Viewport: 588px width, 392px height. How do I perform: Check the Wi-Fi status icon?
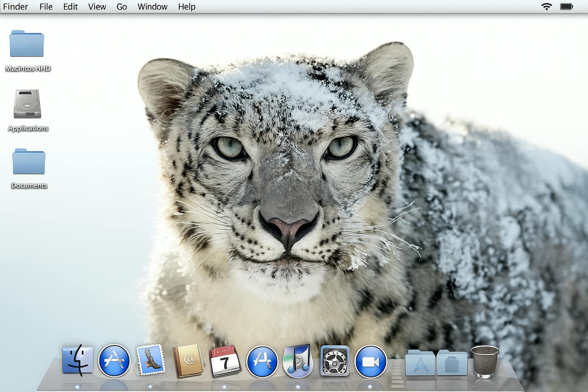pyautogui.click(x=546, y=7)
